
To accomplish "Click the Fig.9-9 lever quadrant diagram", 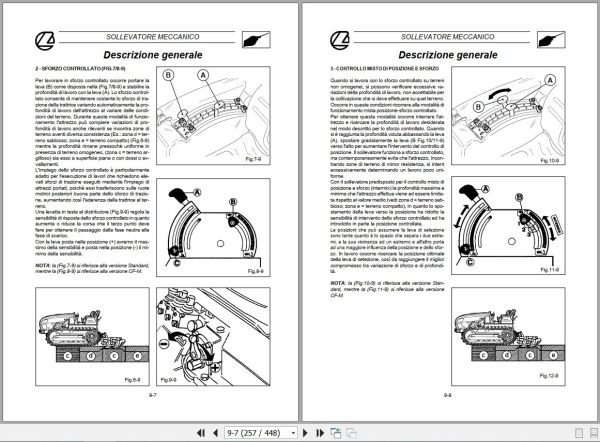I will coord(213,227).
